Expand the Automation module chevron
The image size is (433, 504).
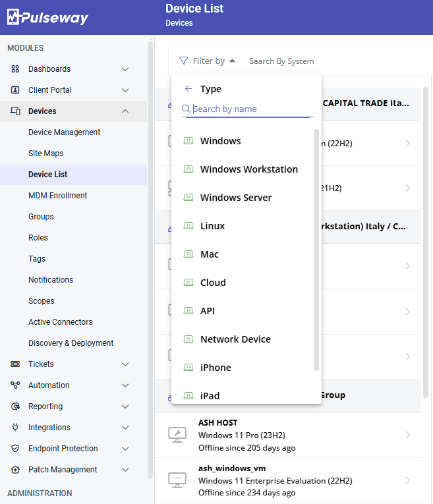pos(125,385)
